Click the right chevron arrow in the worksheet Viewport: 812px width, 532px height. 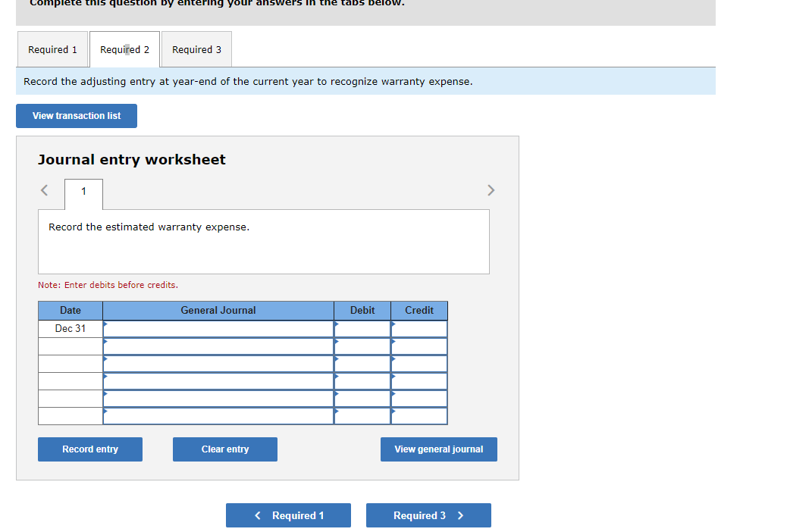(x=491, y=190)
